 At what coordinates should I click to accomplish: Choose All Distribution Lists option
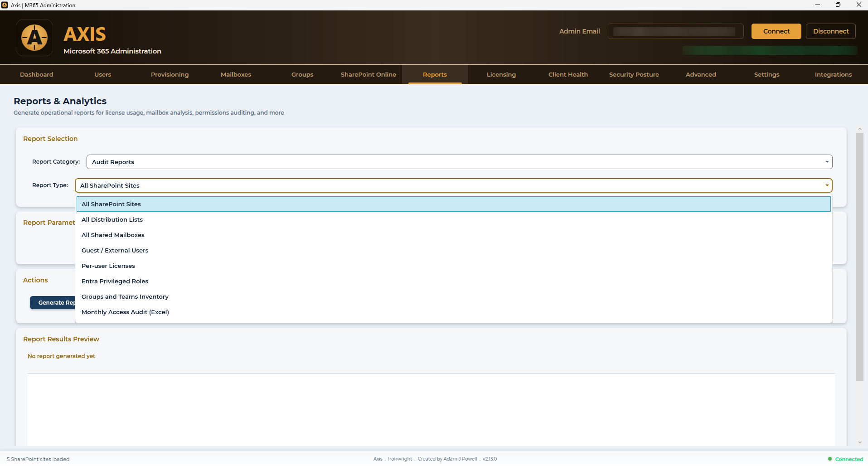453,219
